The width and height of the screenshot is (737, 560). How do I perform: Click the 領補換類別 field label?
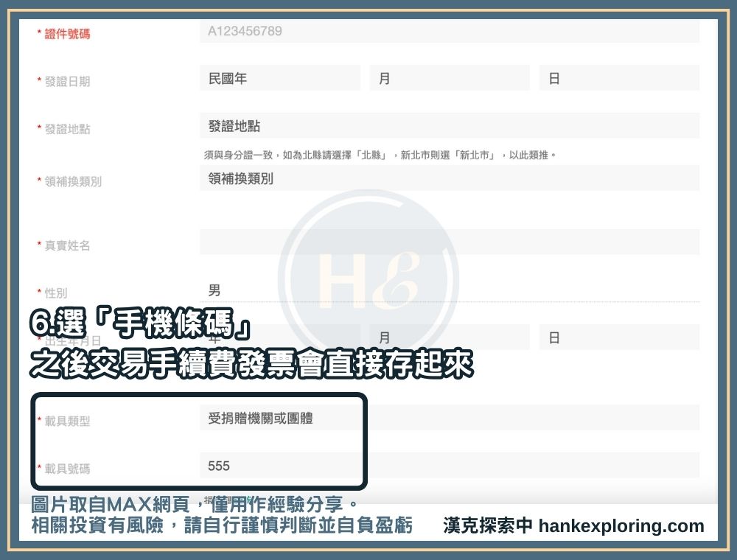click(73, 181)
